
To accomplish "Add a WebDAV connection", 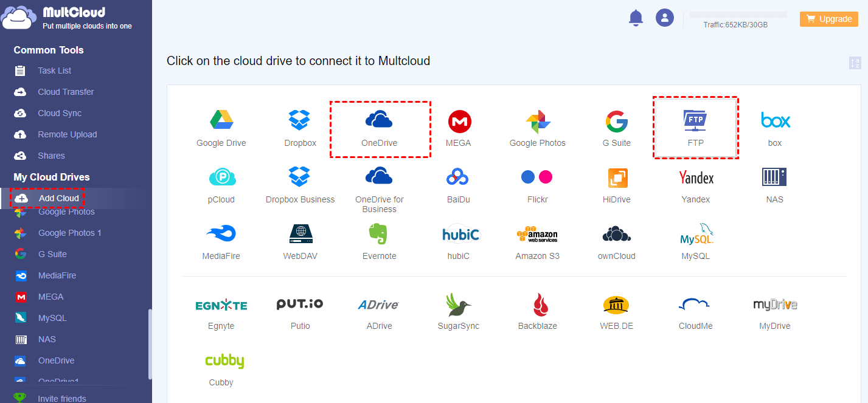I will coord(300,234).
